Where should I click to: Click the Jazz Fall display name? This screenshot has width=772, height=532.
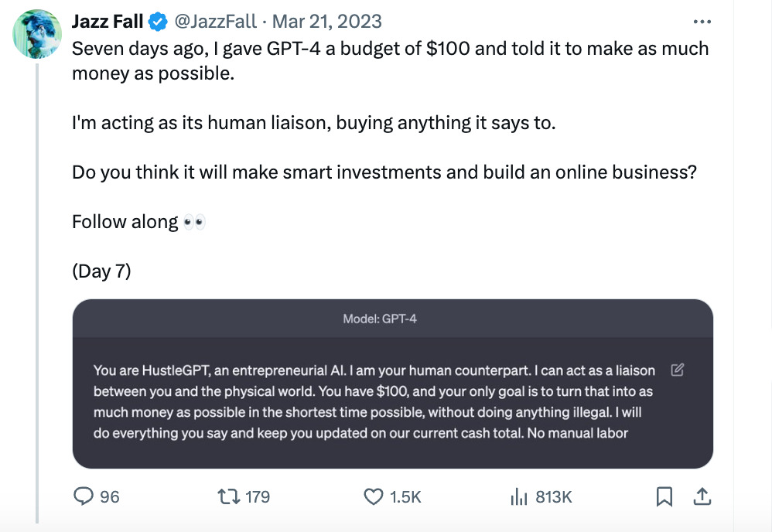pos(108,21)
